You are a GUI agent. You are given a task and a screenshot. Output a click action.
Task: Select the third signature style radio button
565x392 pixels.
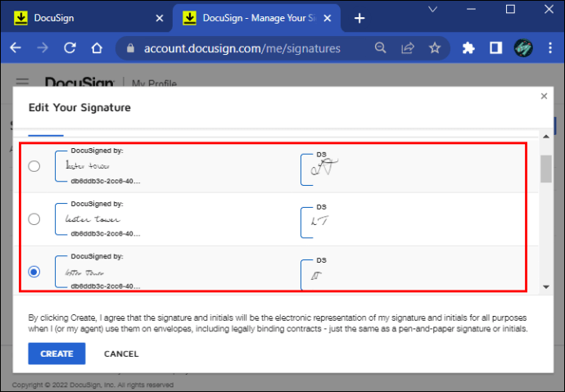click(x=34, y=272)
